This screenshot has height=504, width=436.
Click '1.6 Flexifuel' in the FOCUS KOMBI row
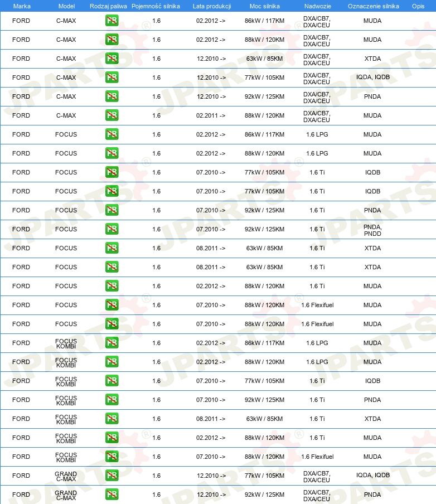pyautogui.click(x=317, y=457)
